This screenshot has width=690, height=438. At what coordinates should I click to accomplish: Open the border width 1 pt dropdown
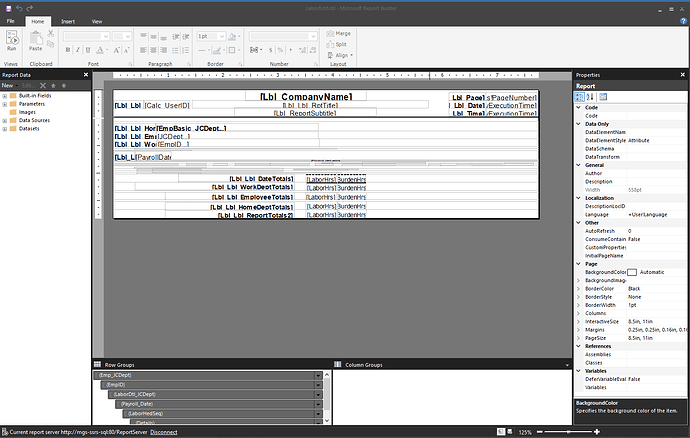tap(222, 37)
